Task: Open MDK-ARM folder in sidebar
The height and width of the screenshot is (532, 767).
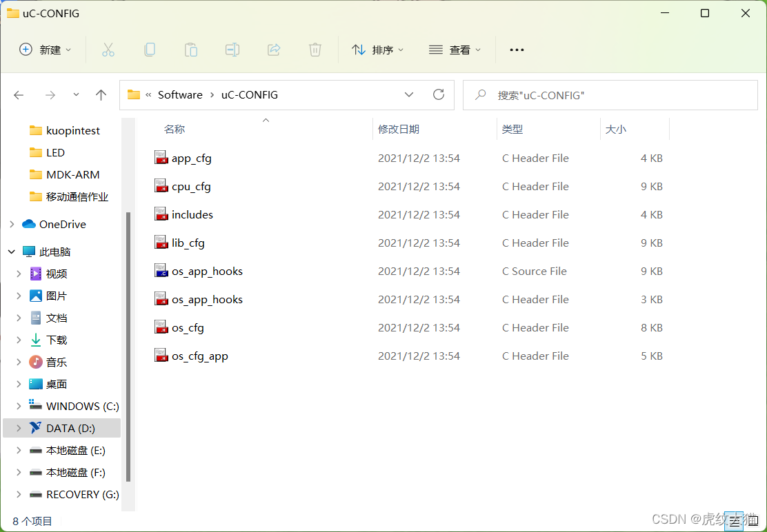Action: point(64,174)
